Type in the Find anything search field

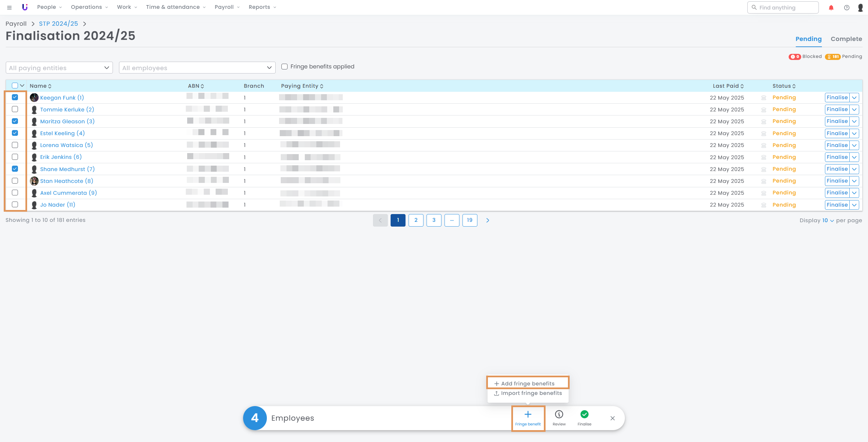click(787, 7)
